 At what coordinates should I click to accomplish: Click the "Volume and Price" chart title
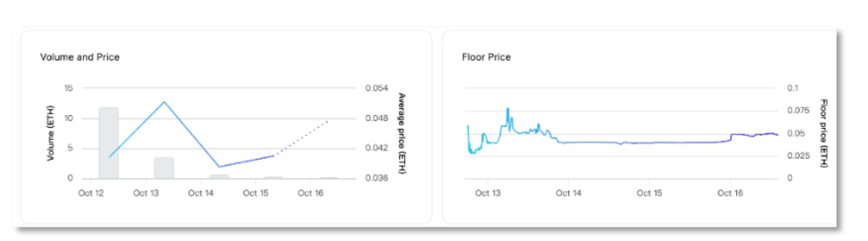pyautogui.click(x=80, y=57)
